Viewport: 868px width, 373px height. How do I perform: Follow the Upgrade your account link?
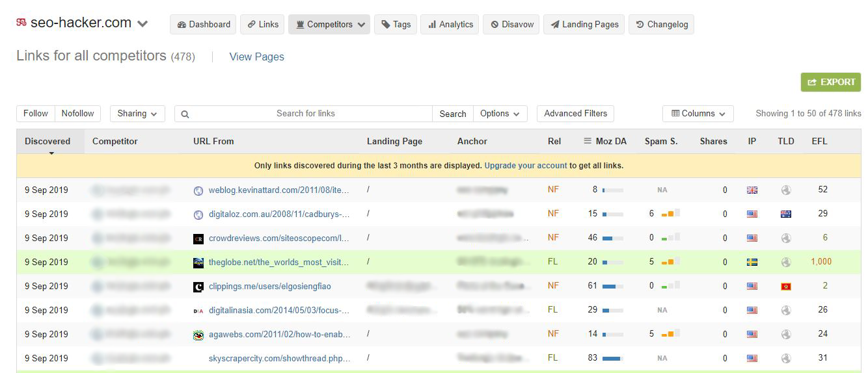tap(526, 166)
